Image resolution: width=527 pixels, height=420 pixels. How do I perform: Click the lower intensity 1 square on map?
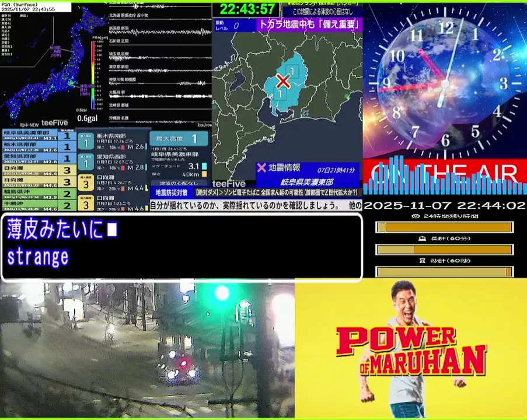click(280, 94)
